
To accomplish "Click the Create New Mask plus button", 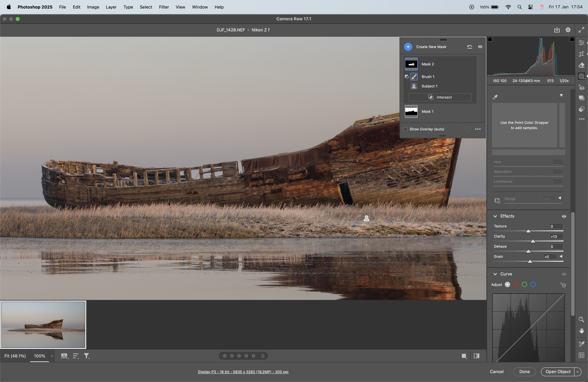I will pos(408,47).
